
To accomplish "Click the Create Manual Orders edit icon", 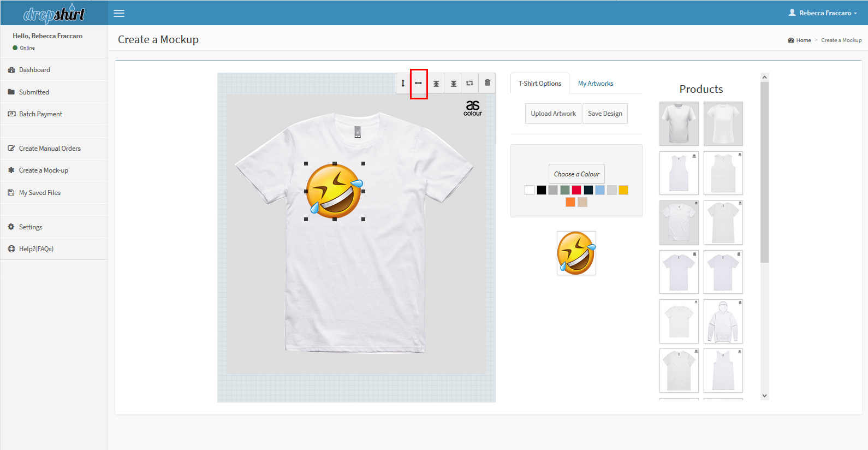I will [x=11, y=149].
